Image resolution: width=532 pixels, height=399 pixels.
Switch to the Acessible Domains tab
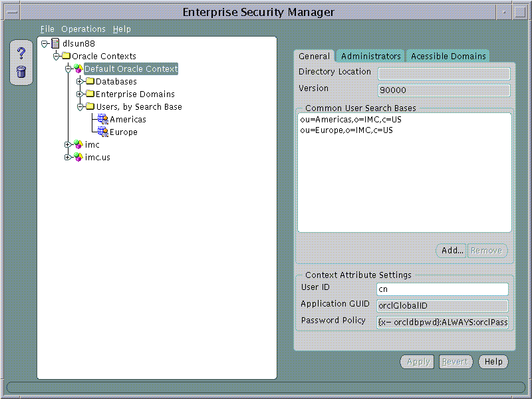pyautogui.click(x=448, y=57)
